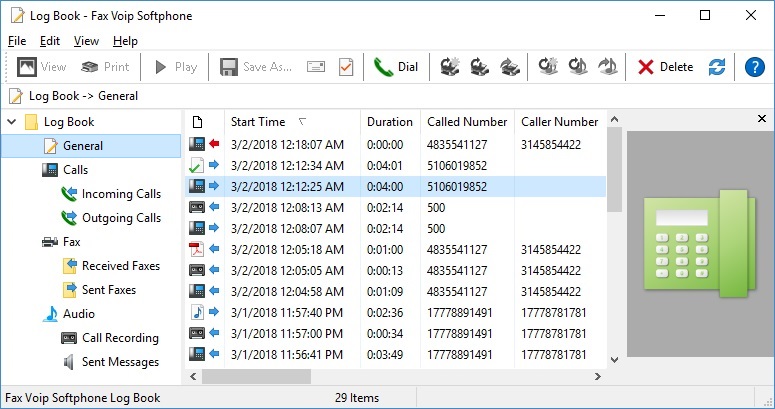775x409 pixels.
Task: Select General in the tree
Action: [x=73, y=146]
